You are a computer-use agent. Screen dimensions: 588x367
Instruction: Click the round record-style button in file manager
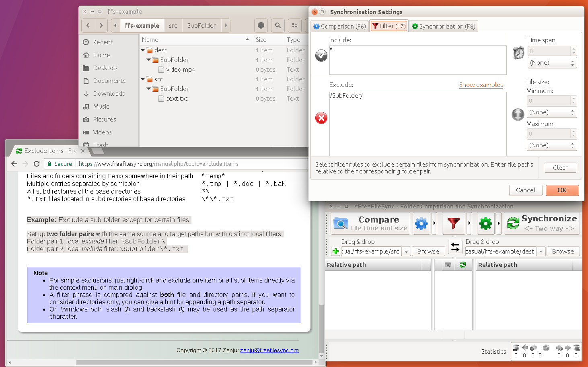tap(261, 25)
